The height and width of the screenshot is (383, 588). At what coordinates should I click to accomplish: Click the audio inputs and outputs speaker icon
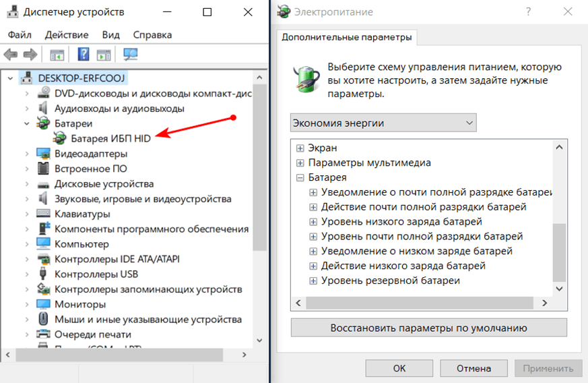pyautogui.click(x=43, y=108)
